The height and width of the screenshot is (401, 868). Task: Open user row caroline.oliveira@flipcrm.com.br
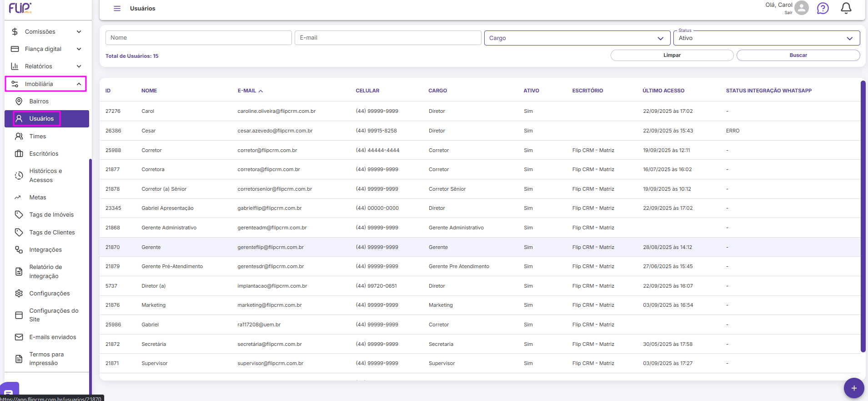pos(480,111)
